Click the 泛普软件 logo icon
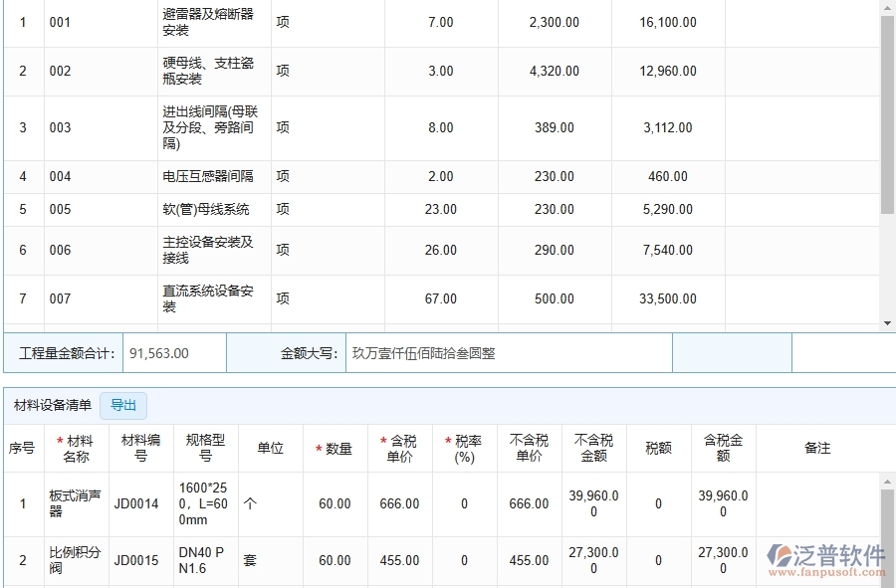Image resolution: width=896 pixels, height=588 pixels. coord(780,558)
